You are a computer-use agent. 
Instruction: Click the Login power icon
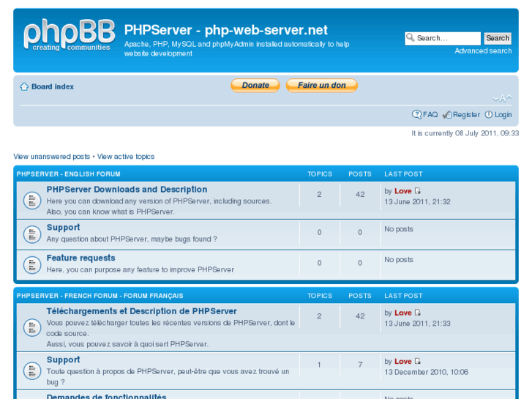488,115
